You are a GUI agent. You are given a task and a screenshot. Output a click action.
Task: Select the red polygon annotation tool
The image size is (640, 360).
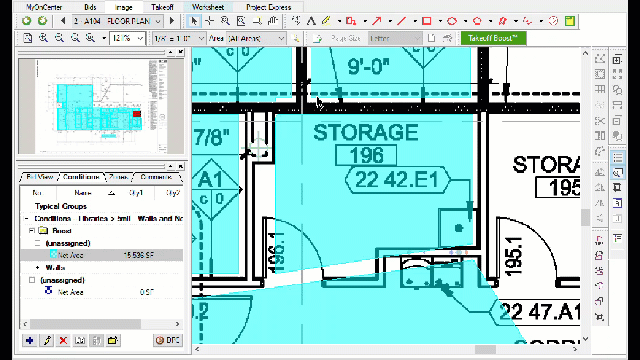(x=477, y=21)
